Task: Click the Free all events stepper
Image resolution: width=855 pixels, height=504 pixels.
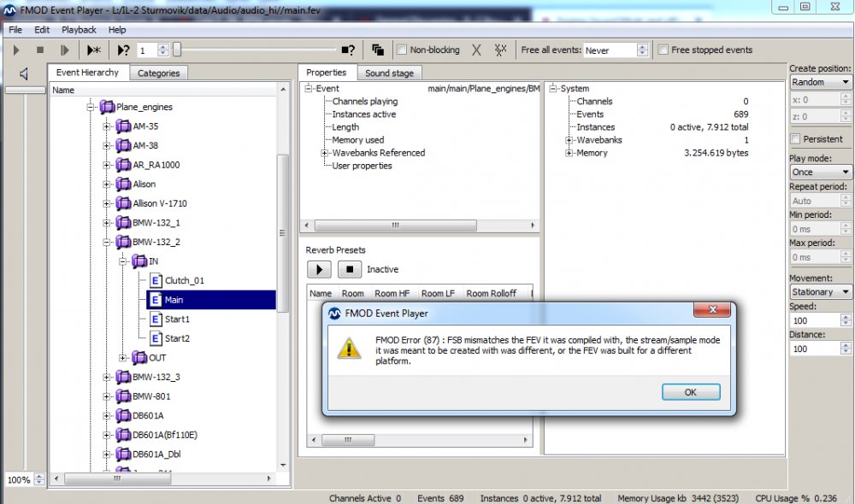Action: (642, 50)
